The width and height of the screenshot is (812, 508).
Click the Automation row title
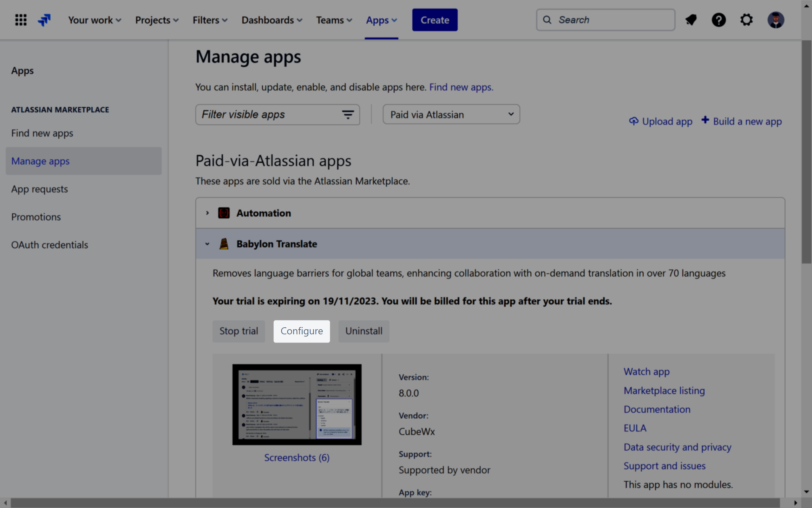[x=264, y=213]
